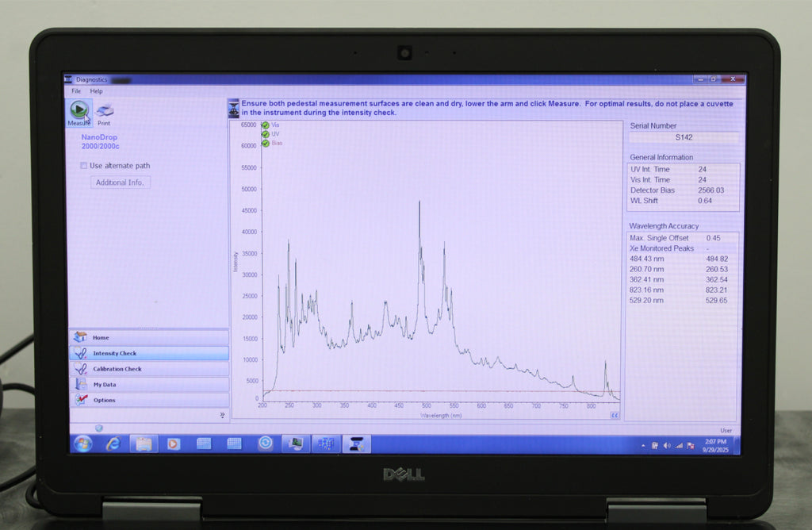Image resolution: width=812 pixels, height=530 pixels.
Task: Open the Home section icon
Action: tap(80, 337)
